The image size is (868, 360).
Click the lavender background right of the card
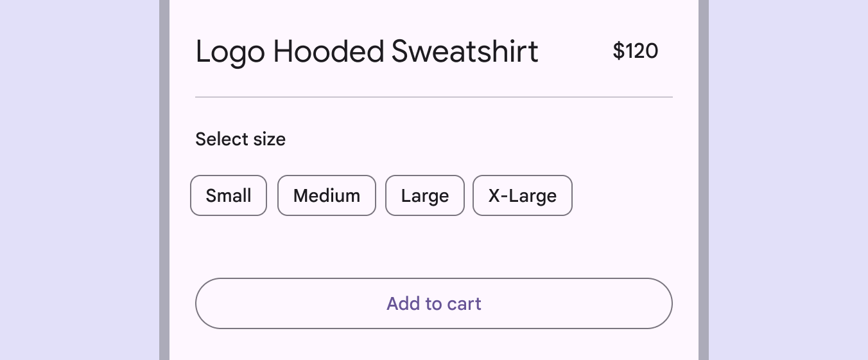788,180
